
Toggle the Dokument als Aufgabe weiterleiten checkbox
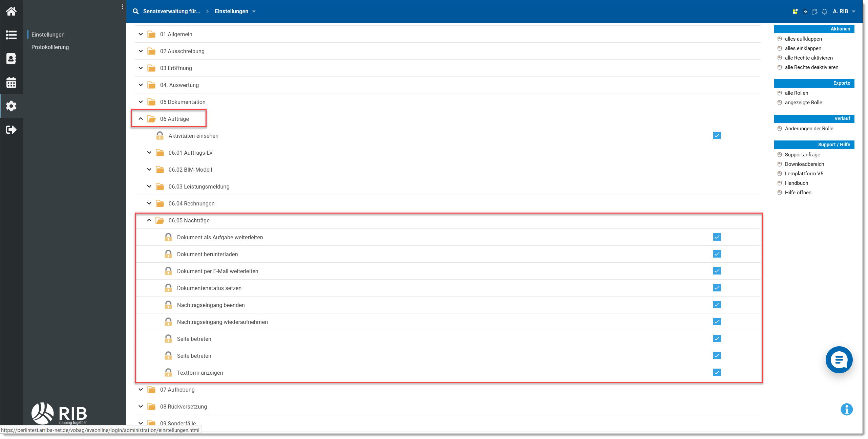(x=717, y=237)
